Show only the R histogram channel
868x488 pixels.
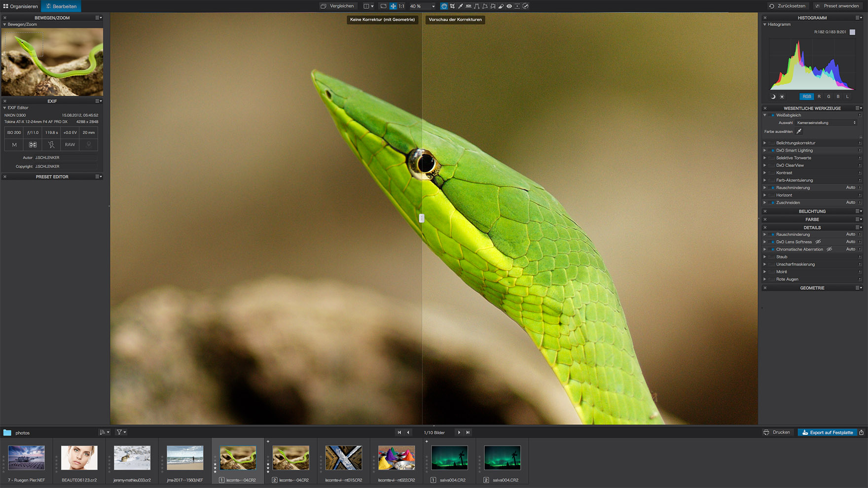point(819,97)
